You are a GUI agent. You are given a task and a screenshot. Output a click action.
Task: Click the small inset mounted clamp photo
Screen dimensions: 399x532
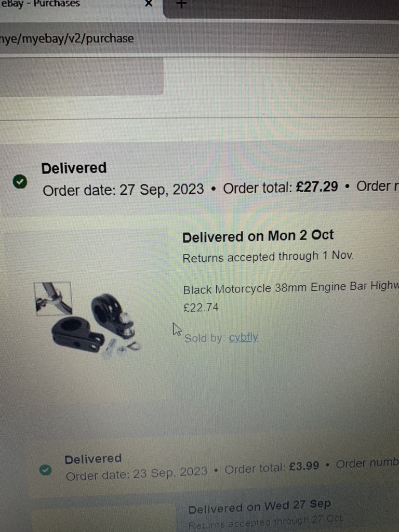click(x=54, y=298)
